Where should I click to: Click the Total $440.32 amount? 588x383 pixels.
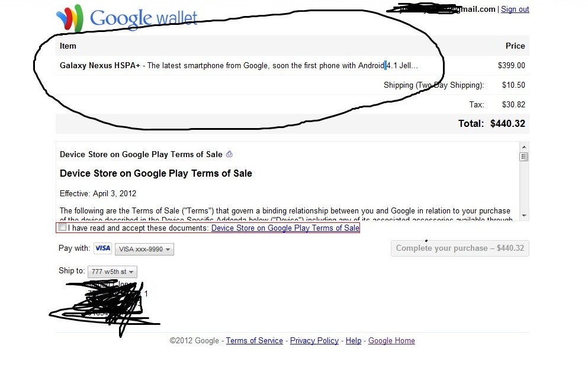507,123
